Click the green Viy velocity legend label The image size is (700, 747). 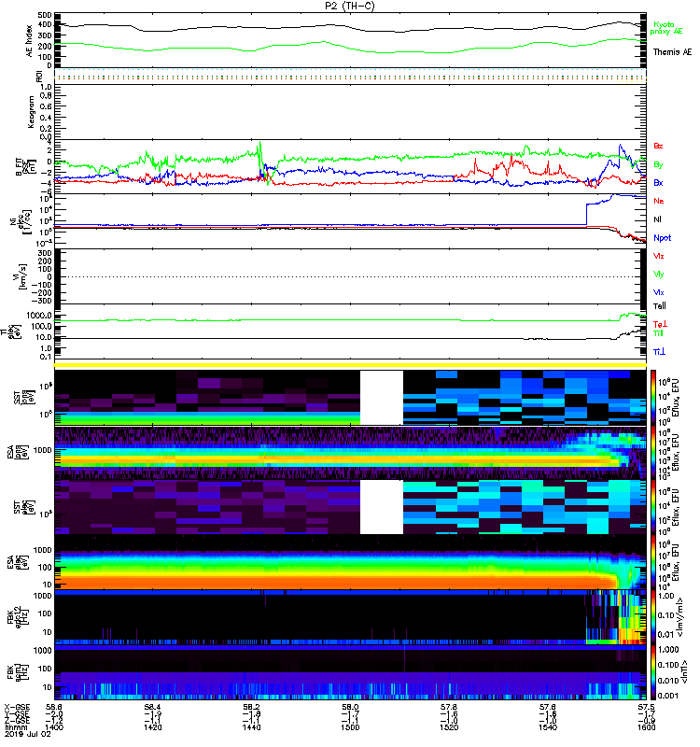(659, 274)
